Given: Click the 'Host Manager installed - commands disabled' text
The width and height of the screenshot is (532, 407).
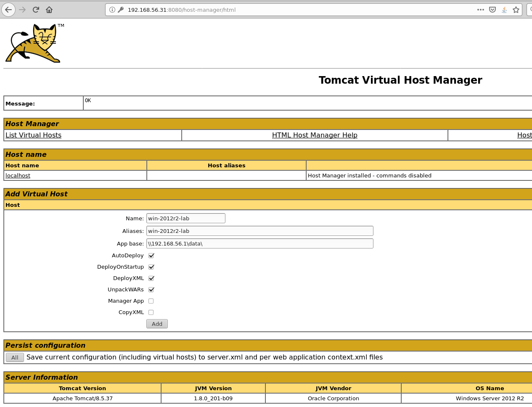Looking at the screenshot, I should (x=370, y=175).
